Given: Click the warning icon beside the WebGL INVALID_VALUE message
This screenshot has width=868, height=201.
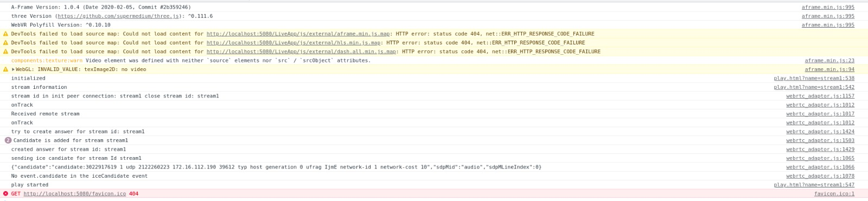Looking at the screenshot, I should tap(5, 69).
